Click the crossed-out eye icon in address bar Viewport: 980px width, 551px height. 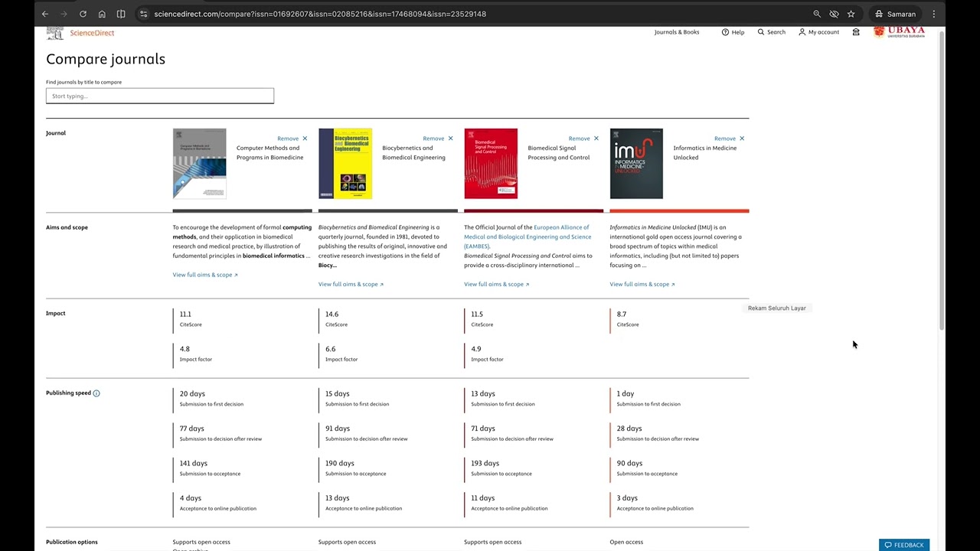click(834, 14)
